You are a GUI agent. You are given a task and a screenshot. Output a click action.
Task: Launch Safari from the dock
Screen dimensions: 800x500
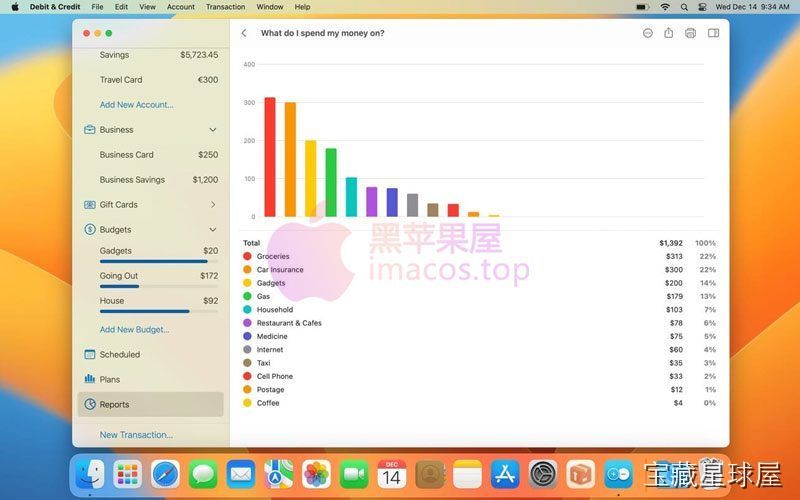tap(165, 474)
